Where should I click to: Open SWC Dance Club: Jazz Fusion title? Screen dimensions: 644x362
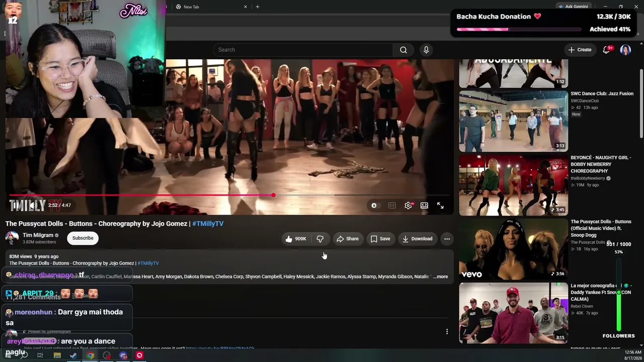[602, 94]
